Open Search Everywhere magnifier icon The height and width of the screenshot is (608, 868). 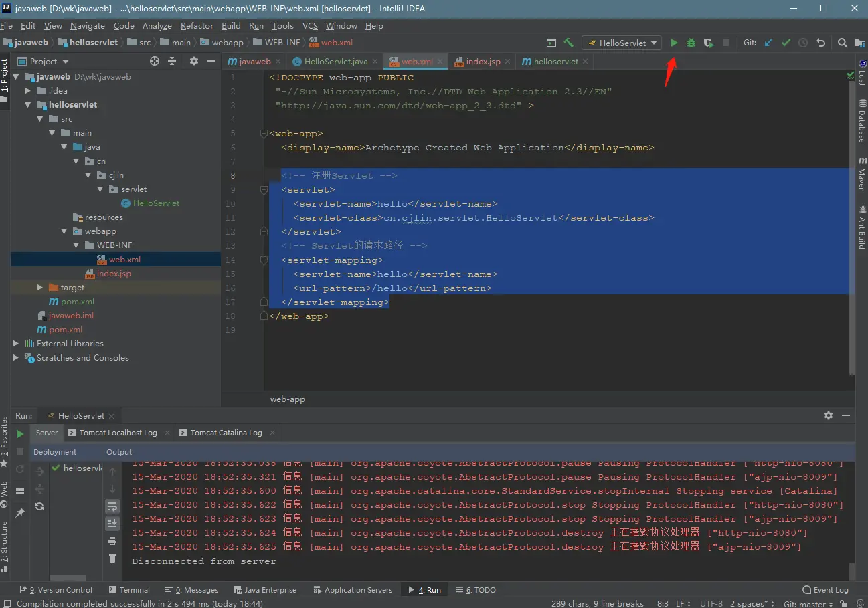click(843, 43)
